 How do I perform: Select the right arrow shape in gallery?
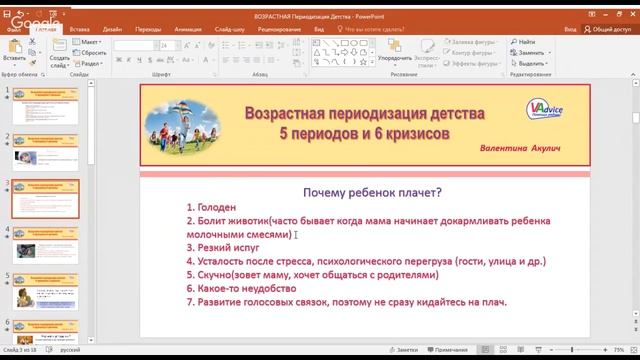tap(344, 52)
